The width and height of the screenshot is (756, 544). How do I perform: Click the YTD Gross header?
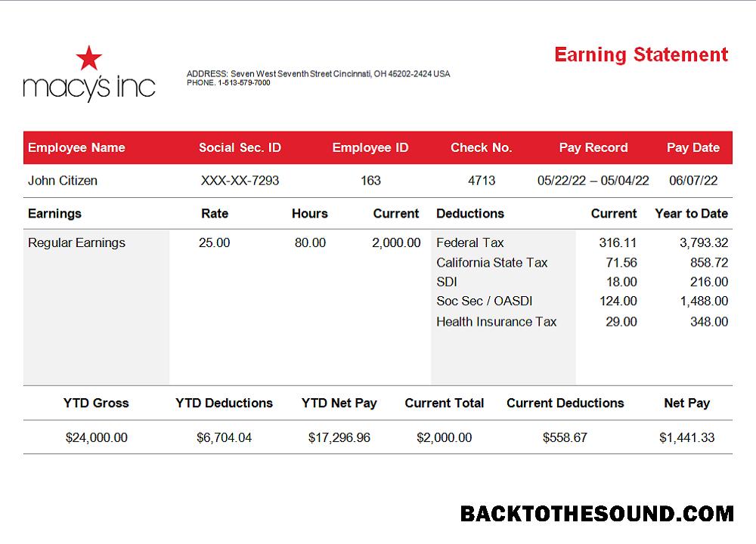click(x=96, y=403)
